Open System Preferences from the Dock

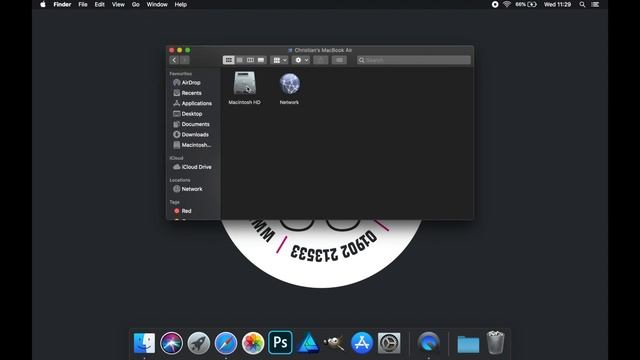pyautogui.click(x=389, y=342)
